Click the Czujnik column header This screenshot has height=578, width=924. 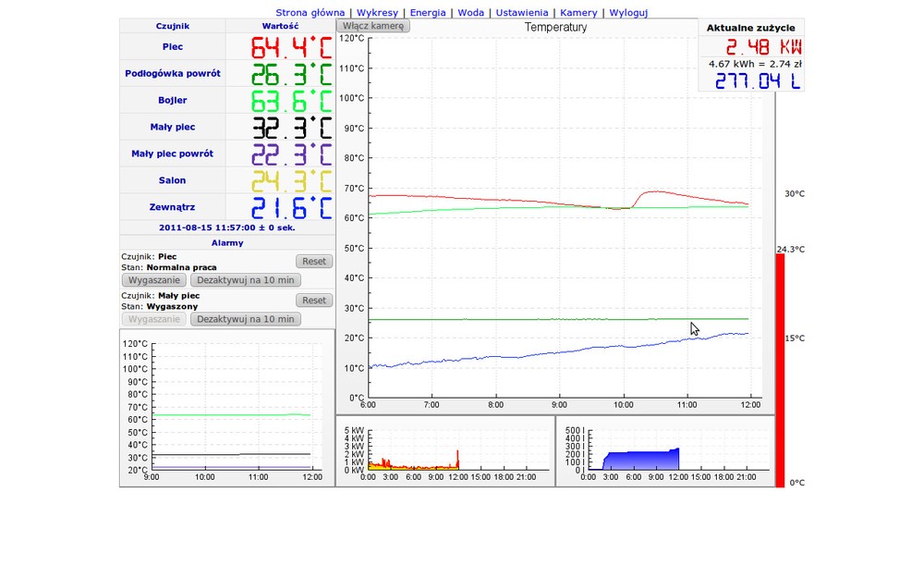point(173,26)
